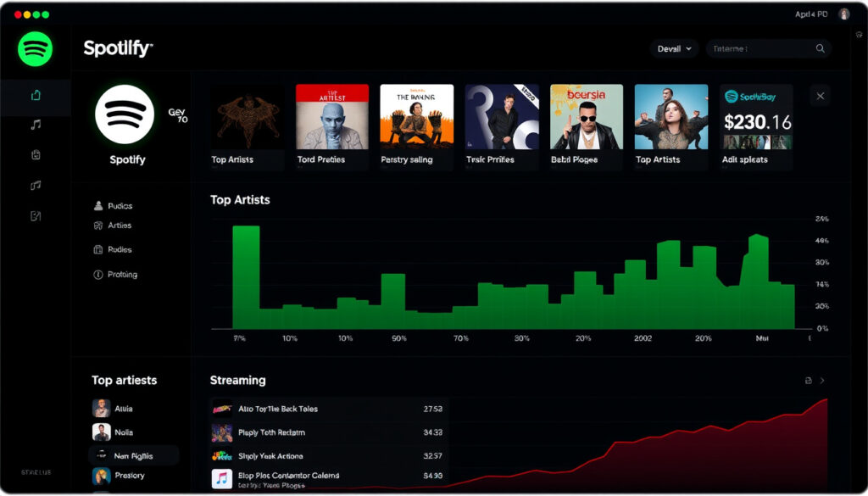Open the first Top Artists card

tap(248, 127)
